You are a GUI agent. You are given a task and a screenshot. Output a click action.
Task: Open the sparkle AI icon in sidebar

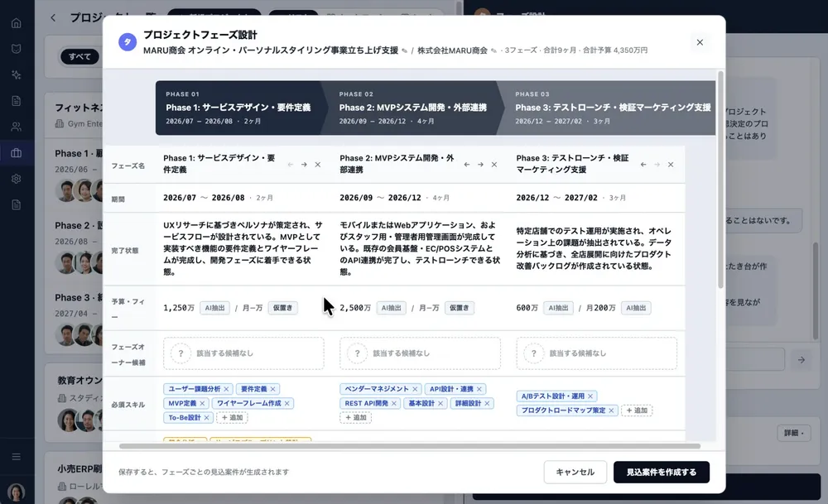tap(17, 75)
